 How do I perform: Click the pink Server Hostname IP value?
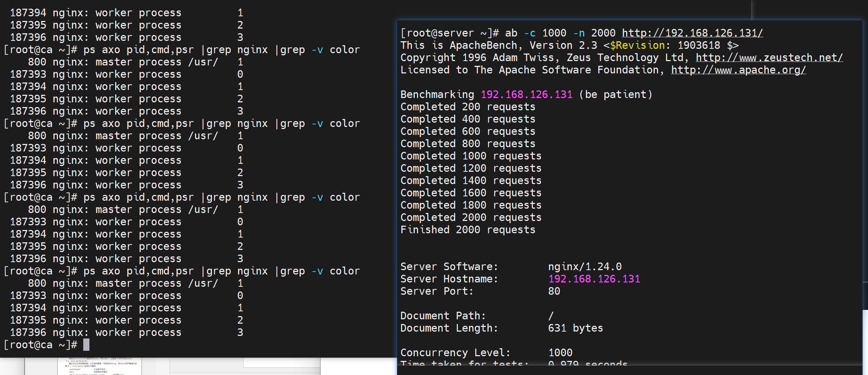coord(594,279)
